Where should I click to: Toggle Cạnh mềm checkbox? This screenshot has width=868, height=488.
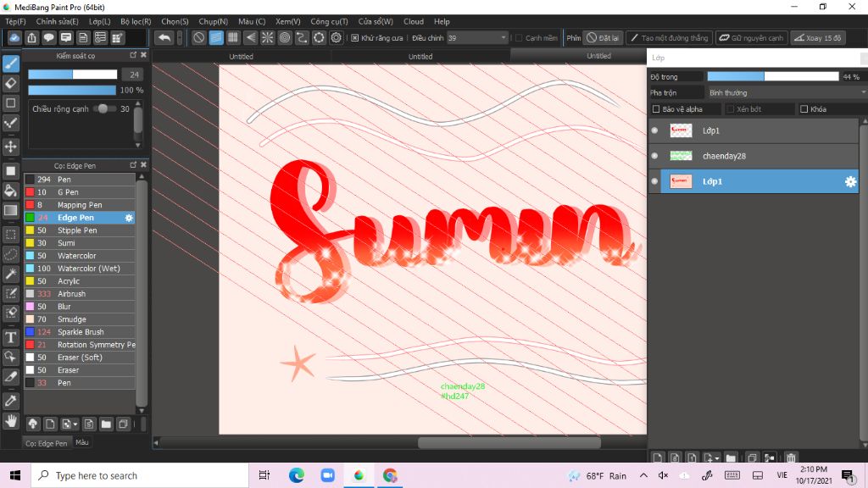[519, 38]
